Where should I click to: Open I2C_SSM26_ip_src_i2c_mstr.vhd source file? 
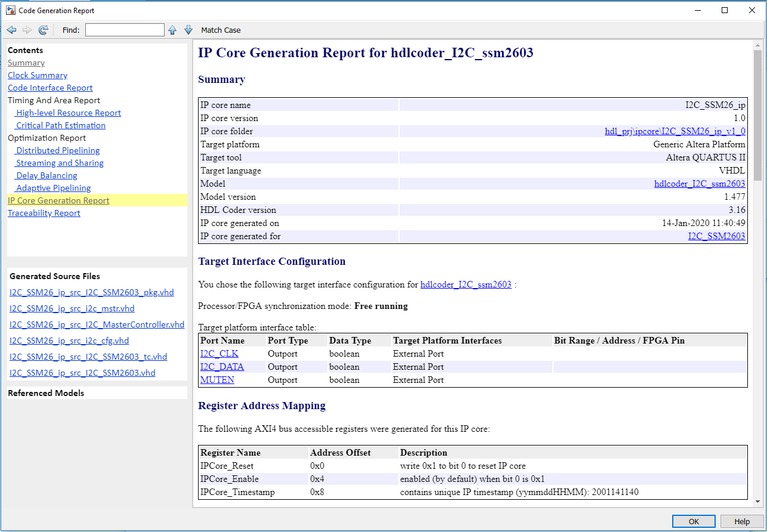coord(72,308)
